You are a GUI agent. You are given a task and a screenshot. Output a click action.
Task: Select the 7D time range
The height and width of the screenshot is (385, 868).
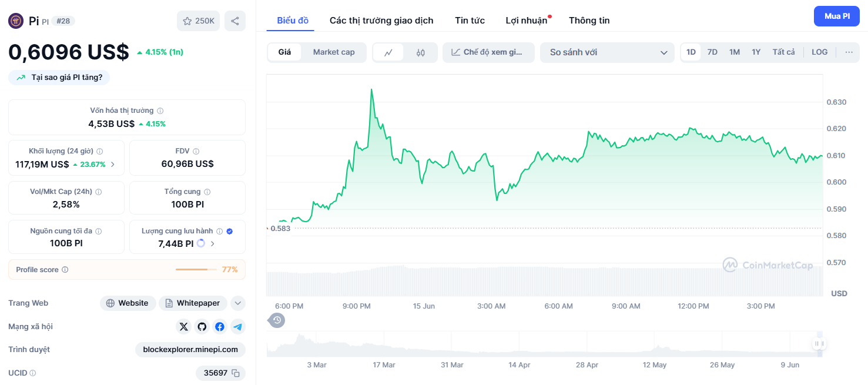(x=712, y=52)
